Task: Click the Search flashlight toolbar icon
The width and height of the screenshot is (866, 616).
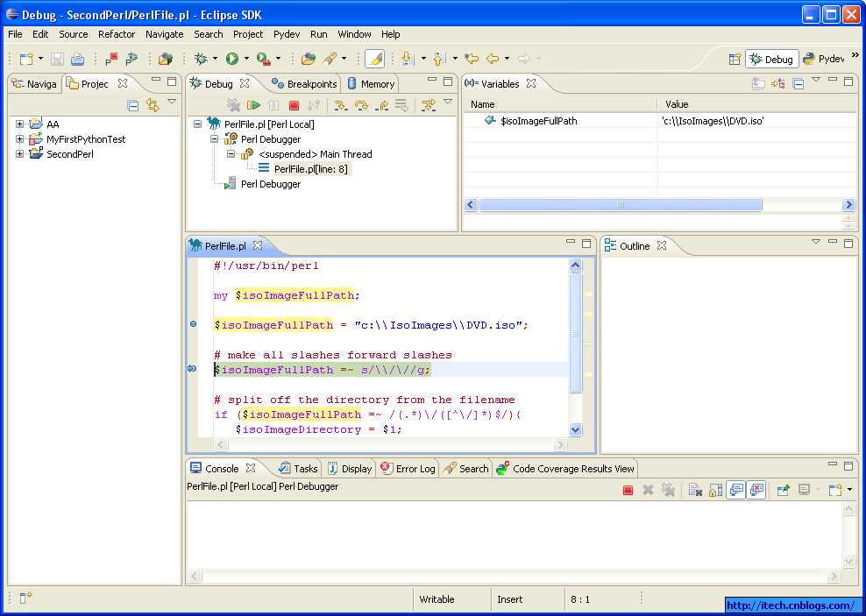Action: pos(330,59)
